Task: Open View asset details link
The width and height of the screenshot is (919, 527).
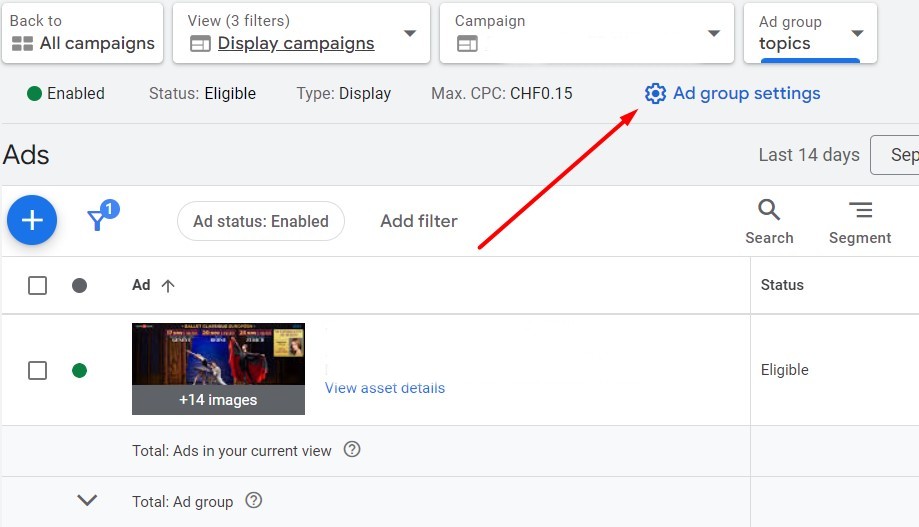Action: [x=385, y=388]
